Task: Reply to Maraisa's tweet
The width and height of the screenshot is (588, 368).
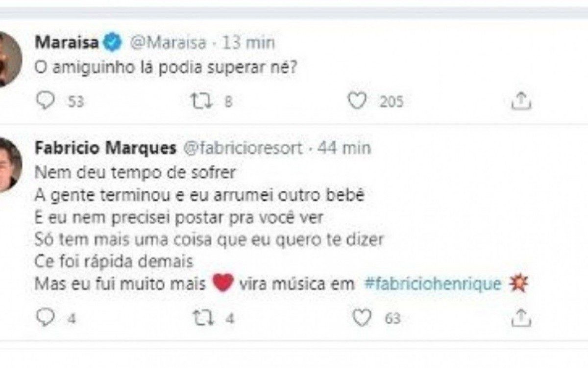Action: point(46,100)
